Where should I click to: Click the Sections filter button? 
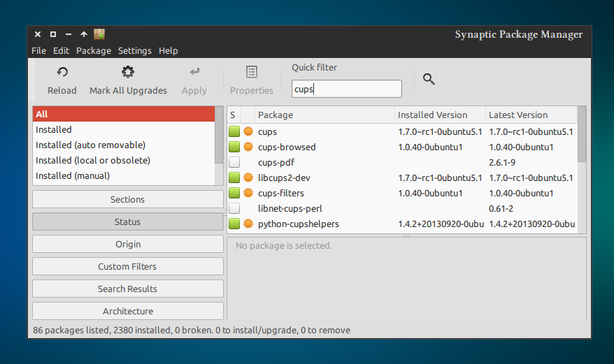[128, 199]
